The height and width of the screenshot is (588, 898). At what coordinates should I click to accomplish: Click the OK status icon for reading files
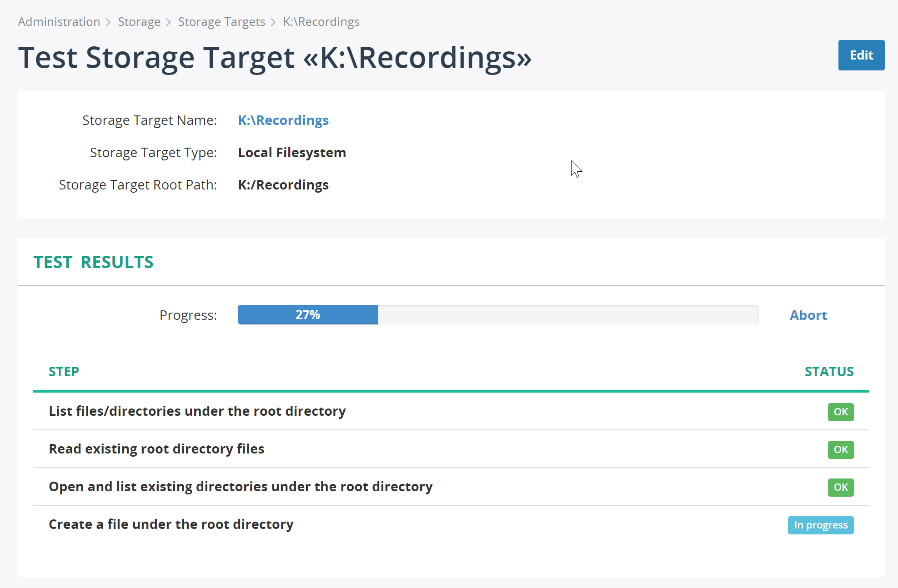[841, 449]
